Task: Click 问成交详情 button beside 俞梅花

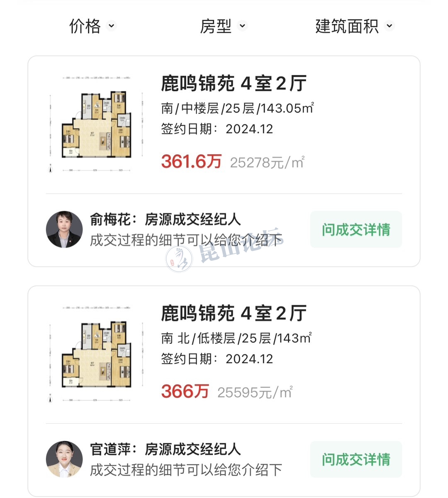Action: 356,230
